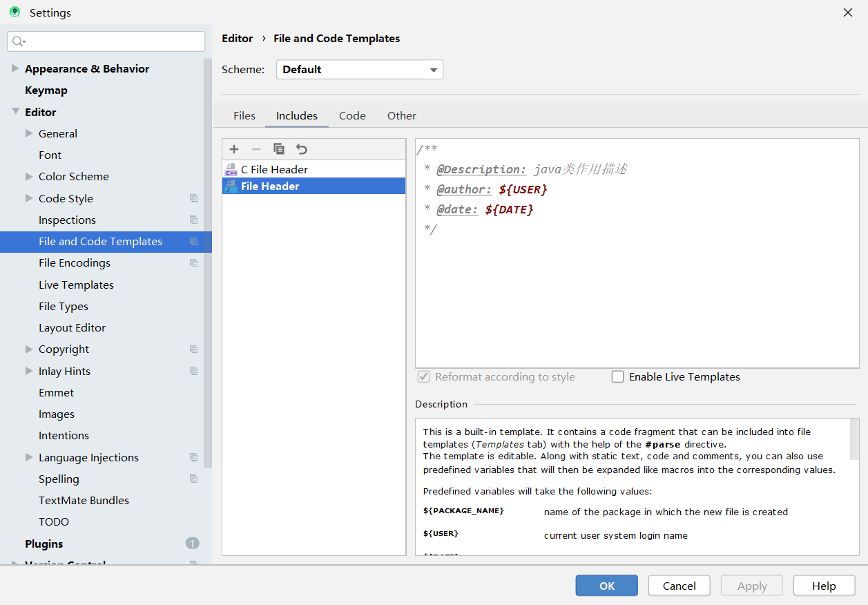
Task: Copy the selected template
Action: point(279,149)
